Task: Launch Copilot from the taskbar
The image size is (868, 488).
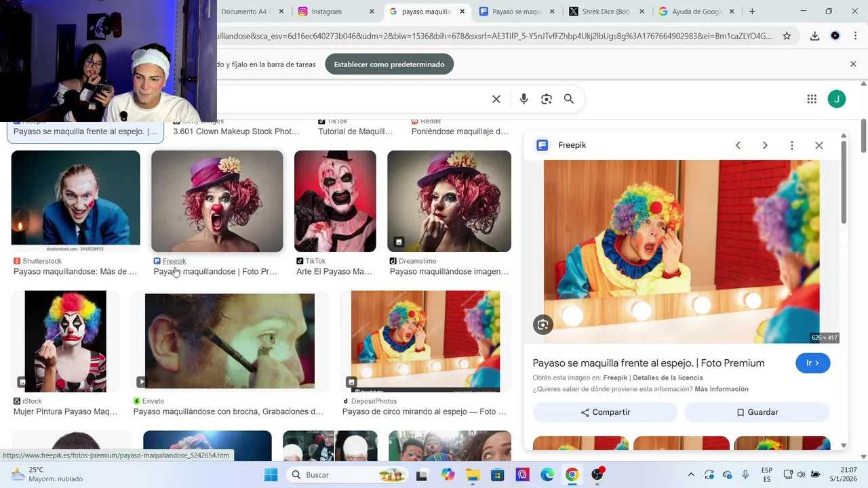Action: click(448, 474)
